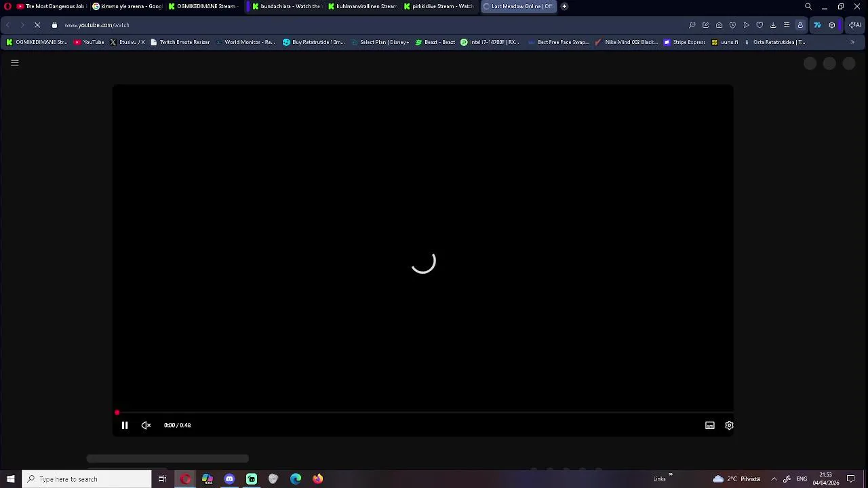This screenshot has width=868, height=488.
Task: Open the weather widget '2°C Pilvistä'
Action: click(x=736, y=479)
